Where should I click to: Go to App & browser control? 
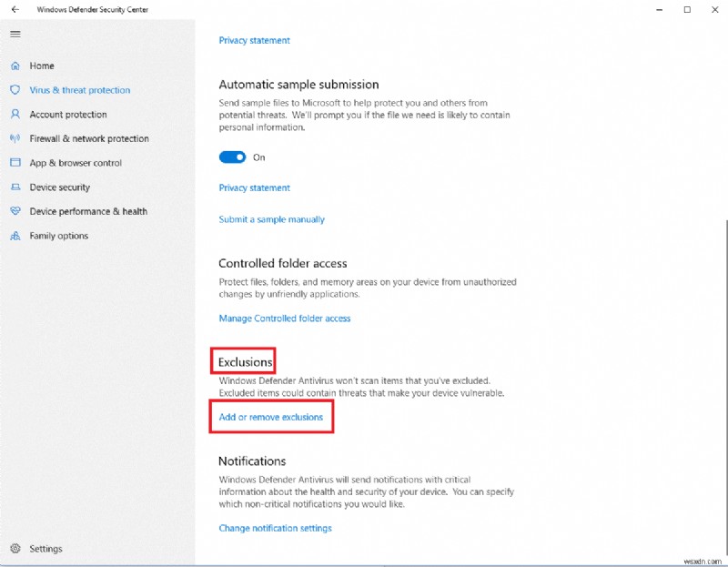tap(77, 163)
